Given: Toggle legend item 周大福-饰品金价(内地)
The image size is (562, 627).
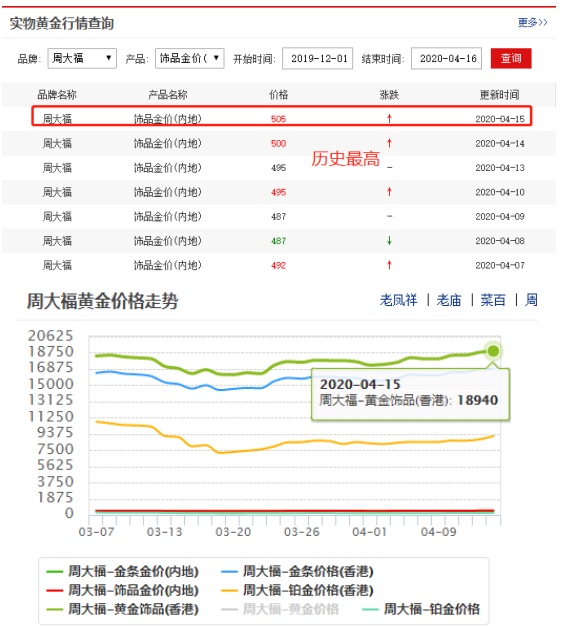Looking at the screenshot, I should 122,590.
